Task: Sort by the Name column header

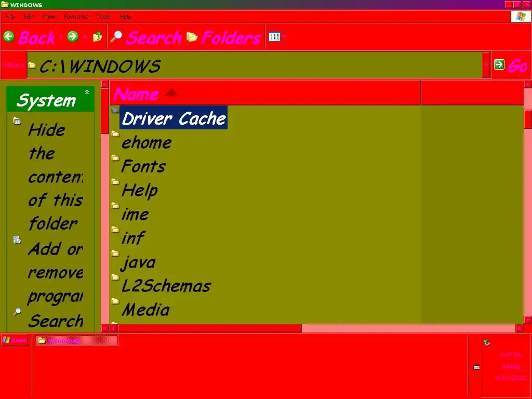Action: click(264, 93)
